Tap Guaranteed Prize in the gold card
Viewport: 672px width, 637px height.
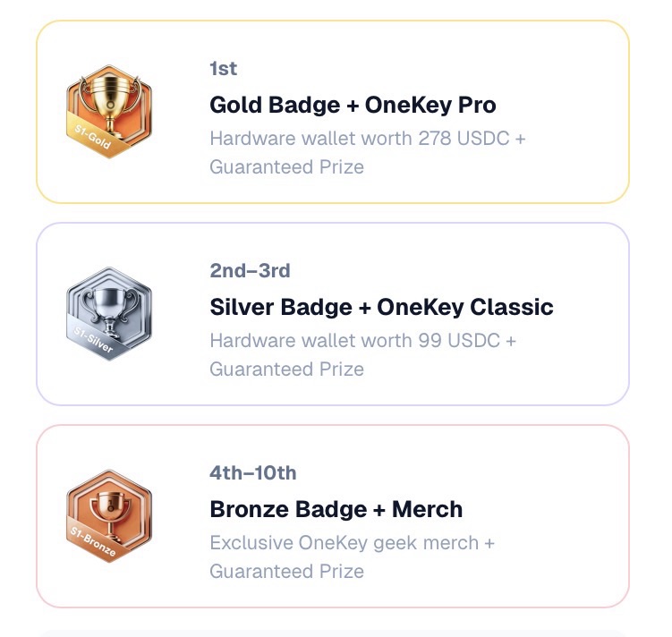pyautogui.click(x=286, y=167)
